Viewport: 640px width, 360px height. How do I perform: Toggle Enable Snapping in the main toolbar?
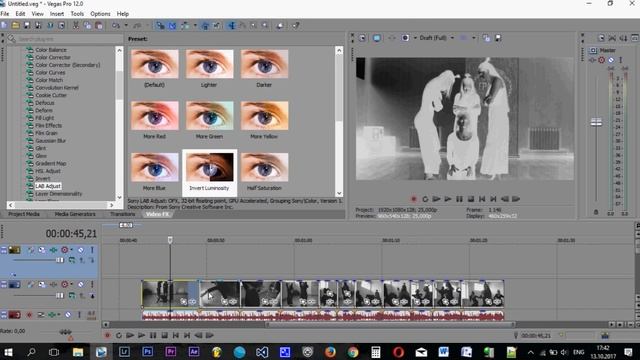(x=160, y=25)
